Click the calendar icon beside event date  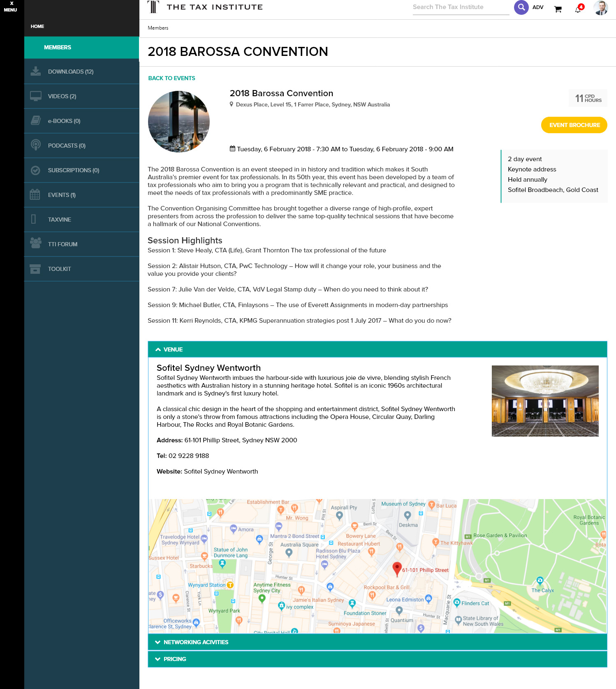(232, 149)
